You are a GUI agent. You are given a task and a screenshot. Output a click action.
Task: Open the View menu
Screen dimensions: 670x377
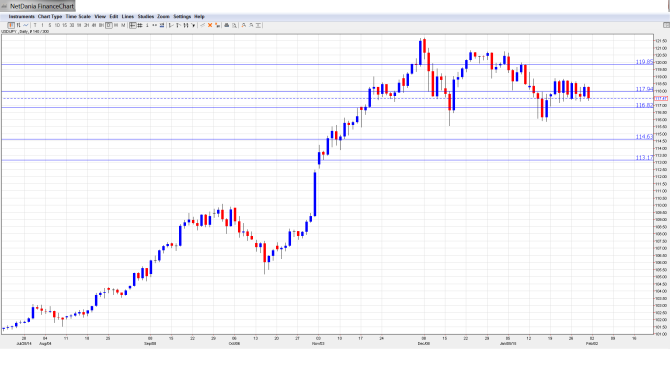[100, 17]
